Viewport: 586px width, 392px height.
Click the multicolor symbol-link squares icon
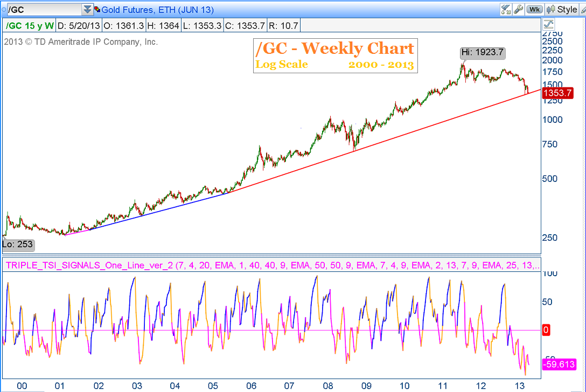(x=97, y=9)
